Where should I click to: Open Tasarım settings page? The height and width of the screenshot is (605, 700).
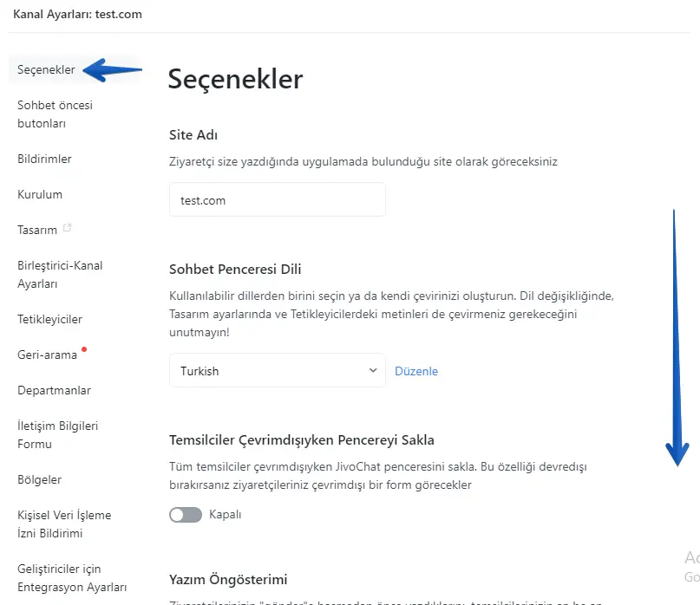point(37,231)
